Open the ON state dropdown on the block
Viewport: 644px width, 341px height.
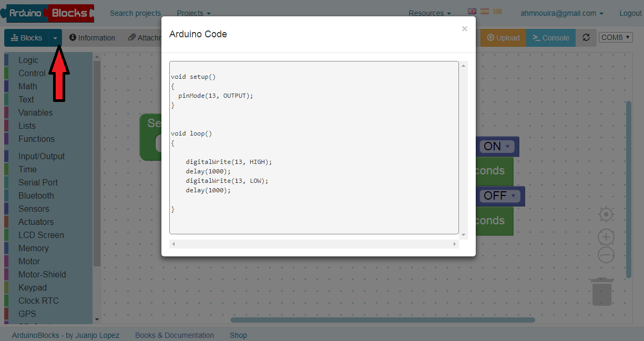point(506,147)
